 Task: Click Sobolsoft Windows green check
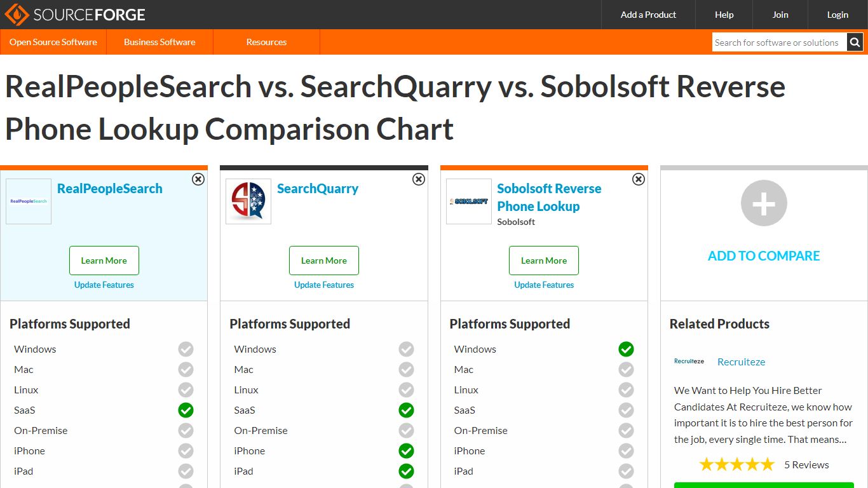[x=626, y=349]
